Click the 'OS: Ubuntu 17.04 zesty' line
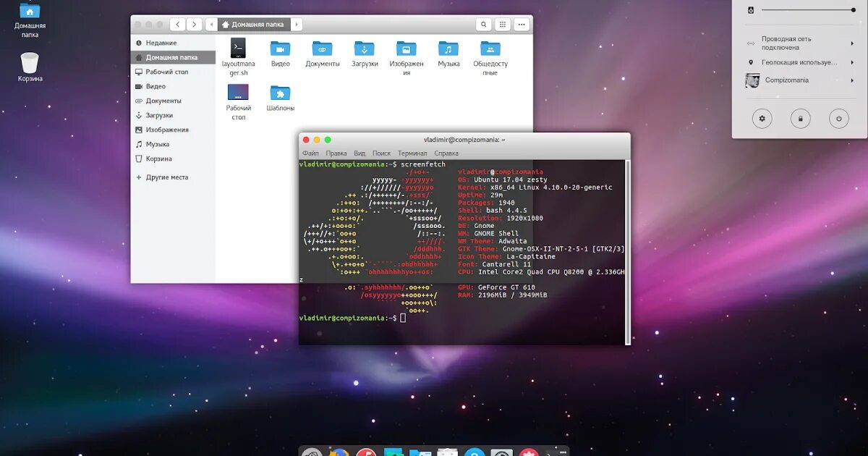Image resolution: width=868 pixels, height=456 pixels. tap(503, 180)
